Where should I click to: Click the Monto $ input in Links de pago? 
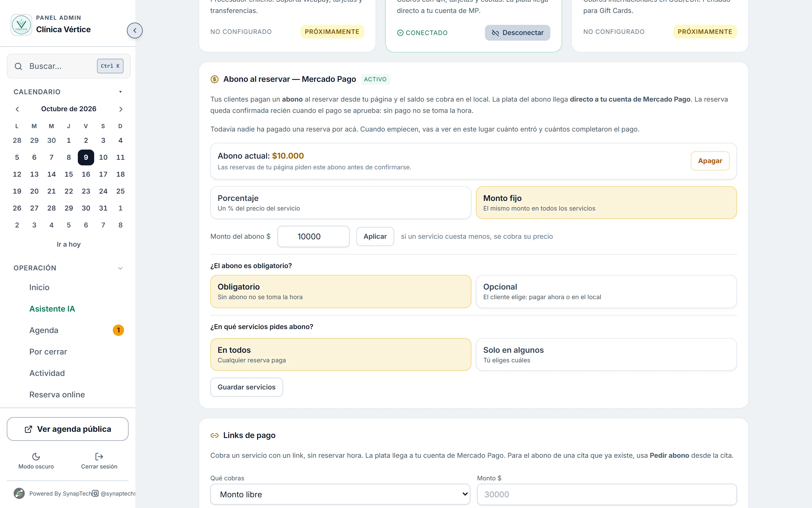(607, 494)
